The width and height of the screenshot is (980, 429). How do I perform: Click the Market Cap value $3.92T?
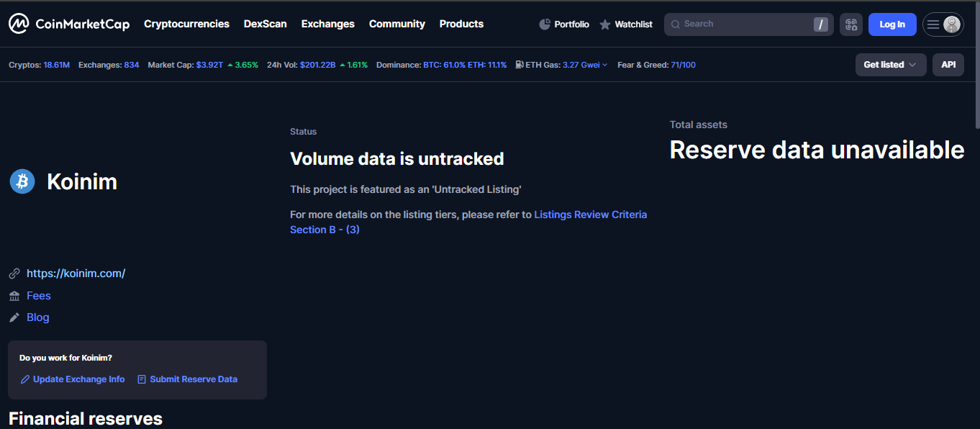pos(208,65)
